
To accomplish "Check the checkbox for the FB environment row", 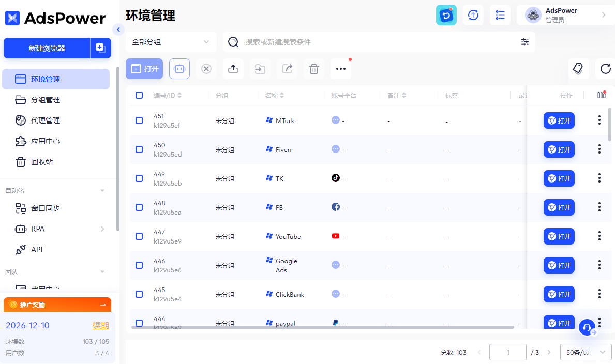I will pyautogui.click(x=139, y=207).
